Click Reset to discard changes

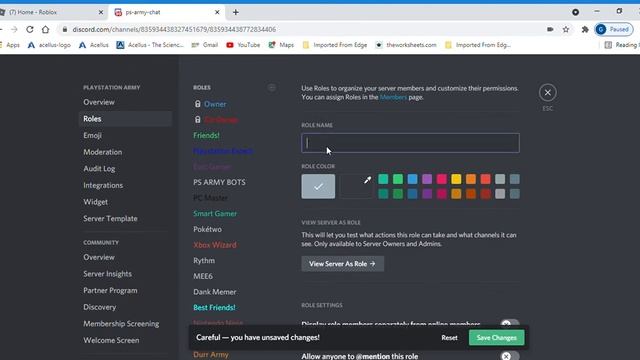coord(449,338)
